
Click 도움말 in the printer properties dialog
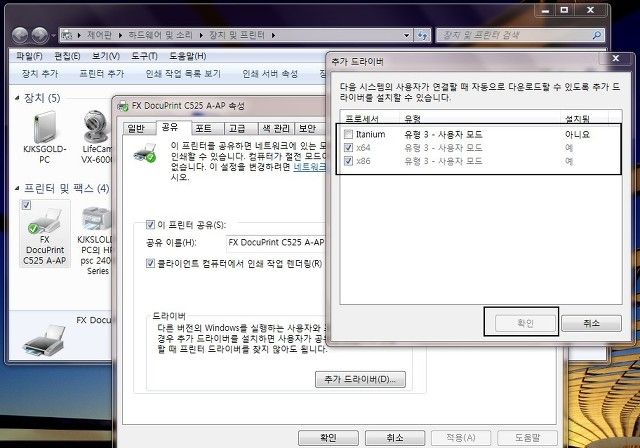[x=527, y=438]
